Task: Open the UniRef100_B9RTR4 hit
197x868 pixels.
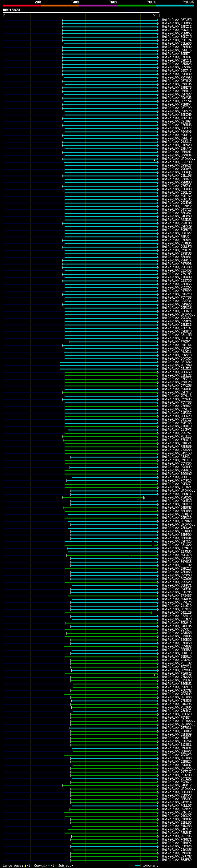Action: [x=177, y=40]
